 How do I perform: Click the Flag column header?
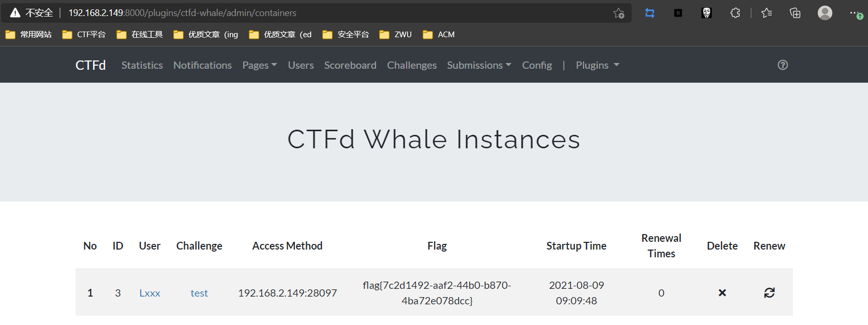click(x=437, y=246)
